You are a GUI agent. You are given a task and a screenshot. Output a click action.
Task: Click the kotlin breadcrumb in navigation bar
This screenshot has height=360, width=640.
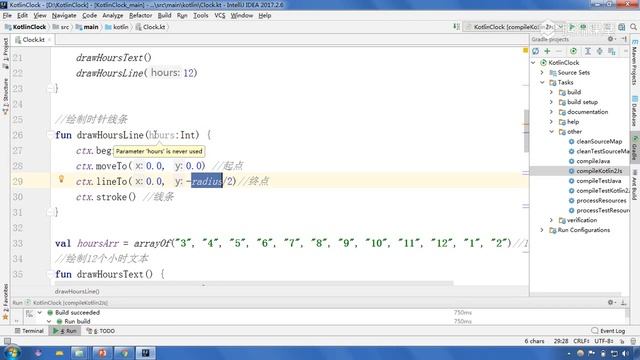point(117,27)
